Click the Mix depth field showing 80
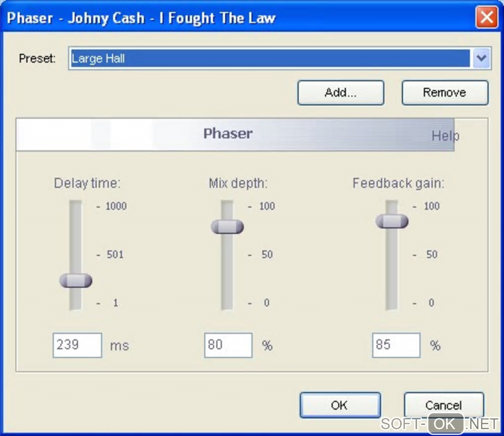Image resolution: width=504 pixels, height=436 pixels. point(228,346)
